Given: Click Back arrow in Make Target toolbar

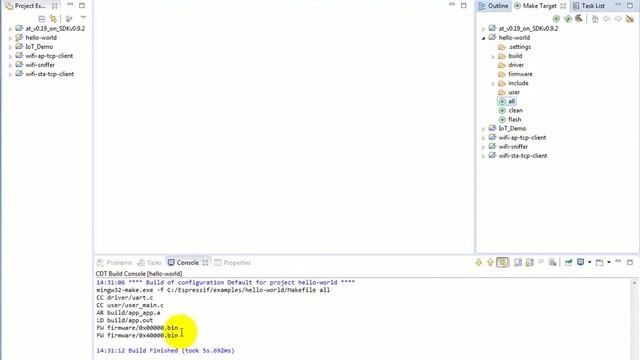Looking at the screenshot, I should pyautogui.click(x=607, y=19).
